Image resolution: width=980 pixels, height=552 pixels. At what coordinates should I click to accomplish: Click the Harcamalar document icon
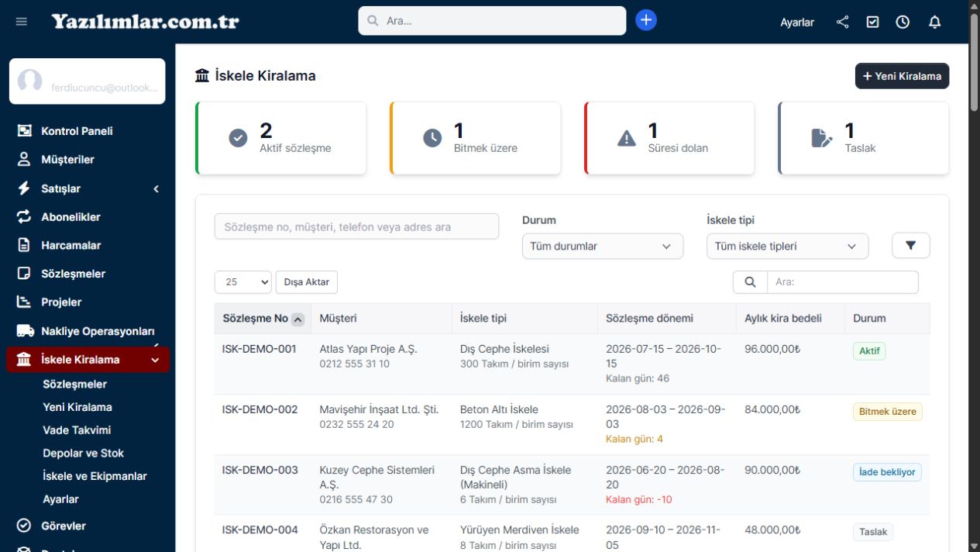coord(24,245)
